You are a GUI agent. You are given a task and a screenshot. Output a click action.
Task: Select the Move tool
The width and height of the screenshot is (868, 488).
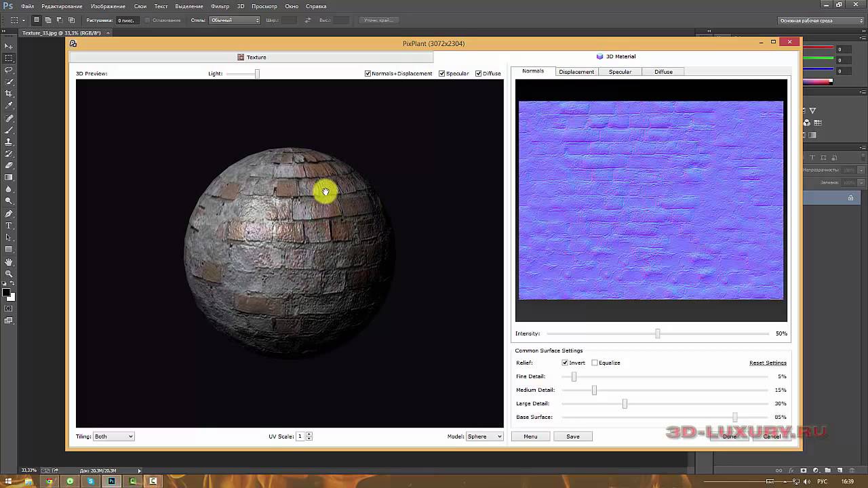pyautogui.click(x=9, y=46)
